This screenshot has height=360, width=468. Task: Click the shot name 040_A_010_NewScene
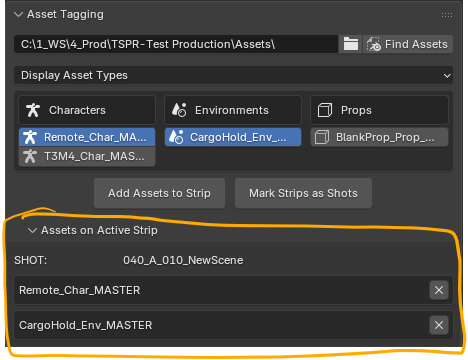point(183,260)
